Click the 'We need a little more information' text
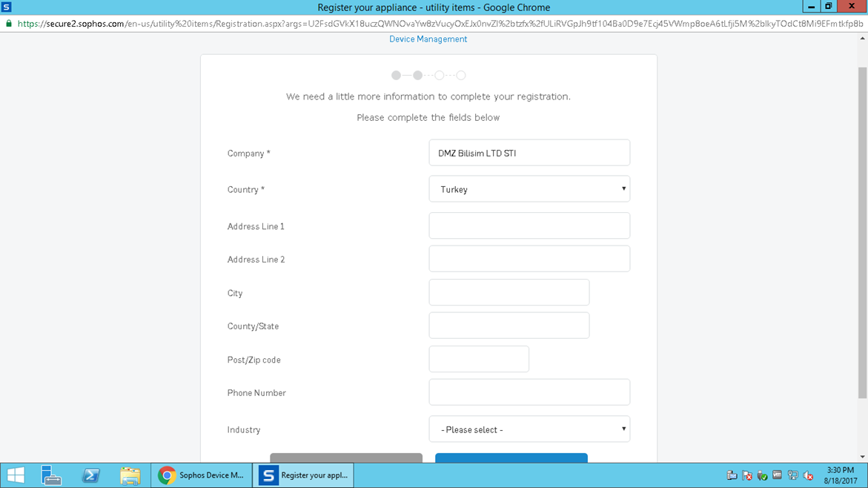 tap(428, 96)
